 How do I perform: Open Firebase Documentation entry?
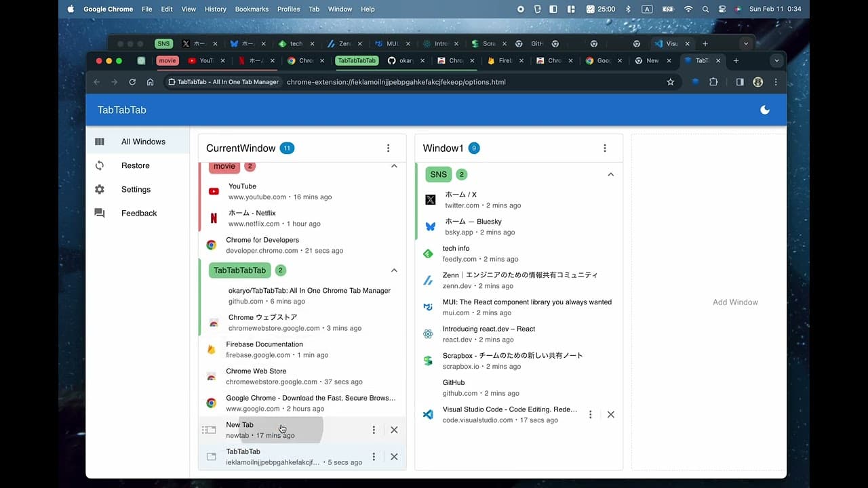(302, 349)
